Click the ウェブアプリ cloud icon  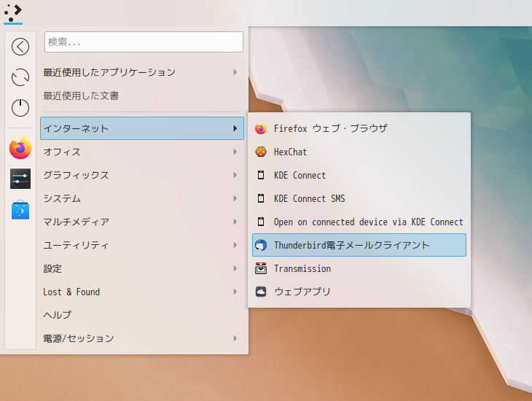261,292
